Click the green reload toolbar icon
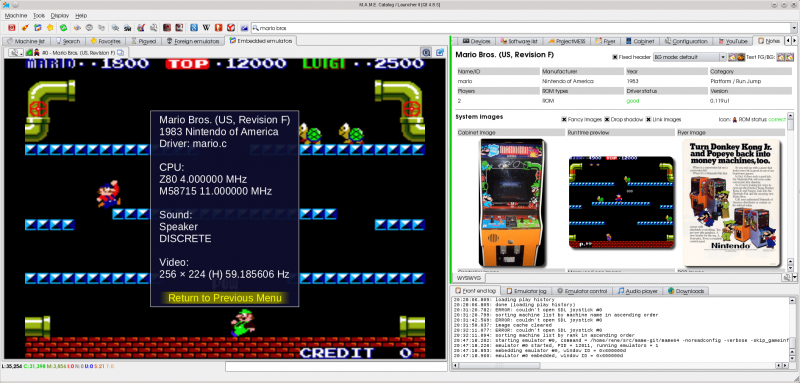 pyautogui.click(x=63, y=28)
